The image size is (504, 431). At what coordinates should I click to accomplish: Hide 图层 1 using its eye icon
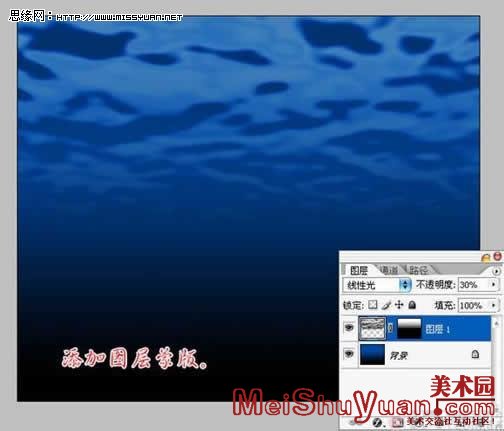349,328
